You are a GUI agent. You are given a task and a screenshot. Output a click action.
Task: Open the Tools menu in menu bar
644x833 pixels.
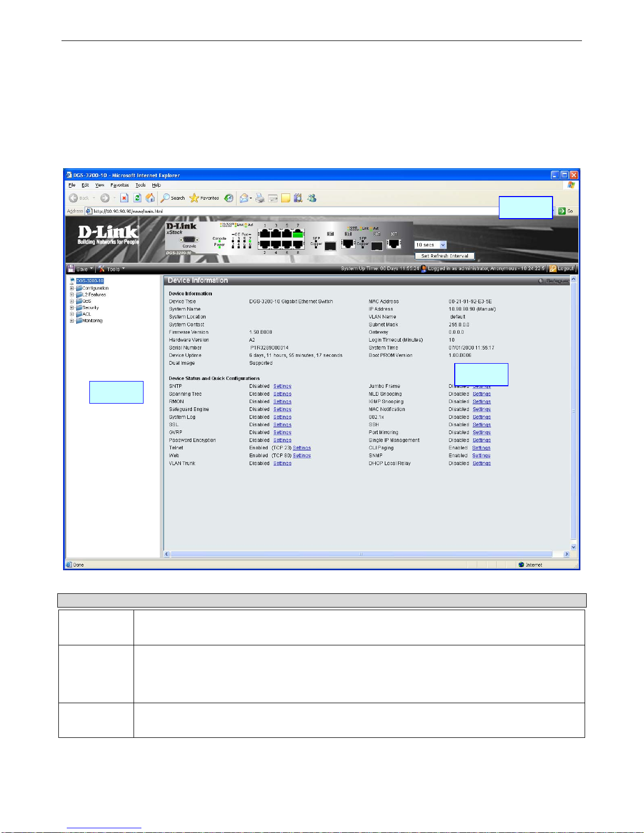point(140,185)
